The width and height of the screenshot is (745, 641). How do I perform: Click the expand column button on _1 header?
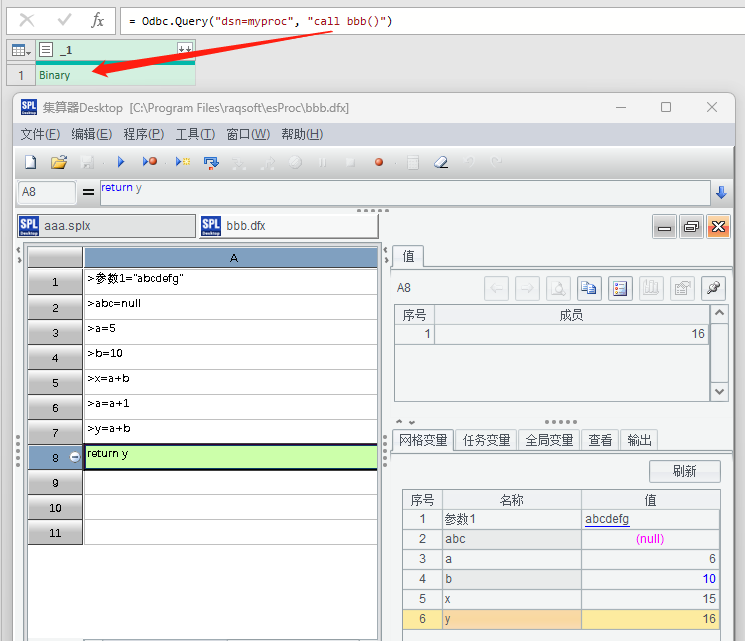point(184,49)
